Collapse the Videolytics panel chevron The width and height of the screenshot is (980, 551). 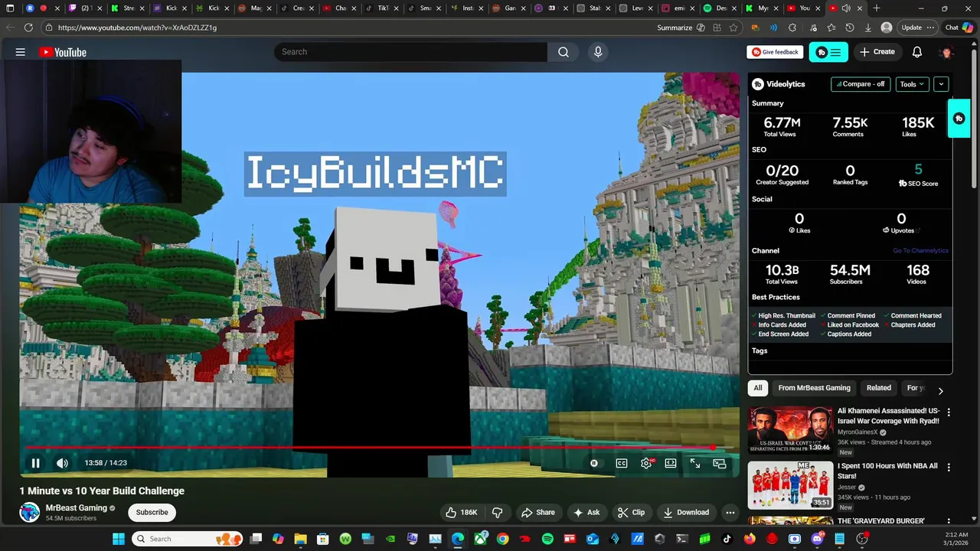941,84
